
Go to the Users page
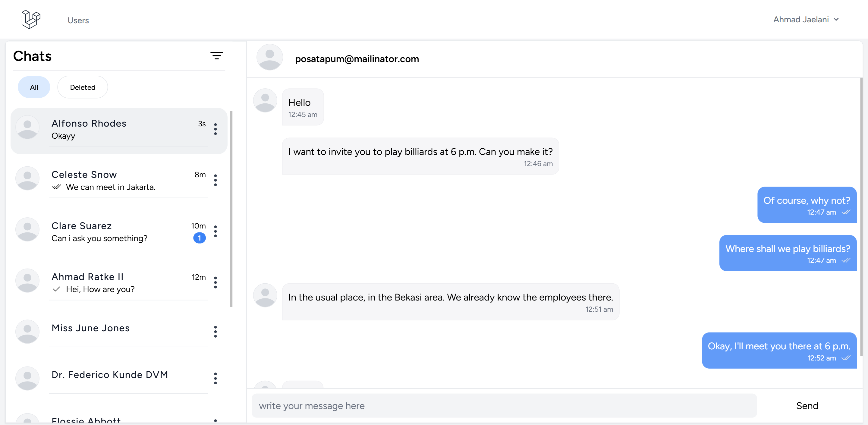tap(78, 20)
